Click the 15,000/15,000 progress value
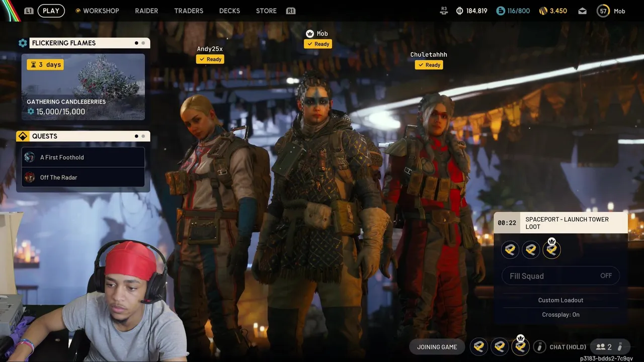This screenshot has width=644, height=362. tap(60, 112)
